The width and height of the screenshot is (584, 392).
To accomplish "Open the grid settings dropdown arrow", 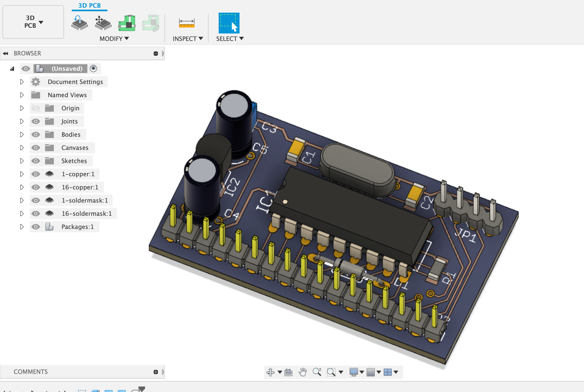I will click(379, 373).
